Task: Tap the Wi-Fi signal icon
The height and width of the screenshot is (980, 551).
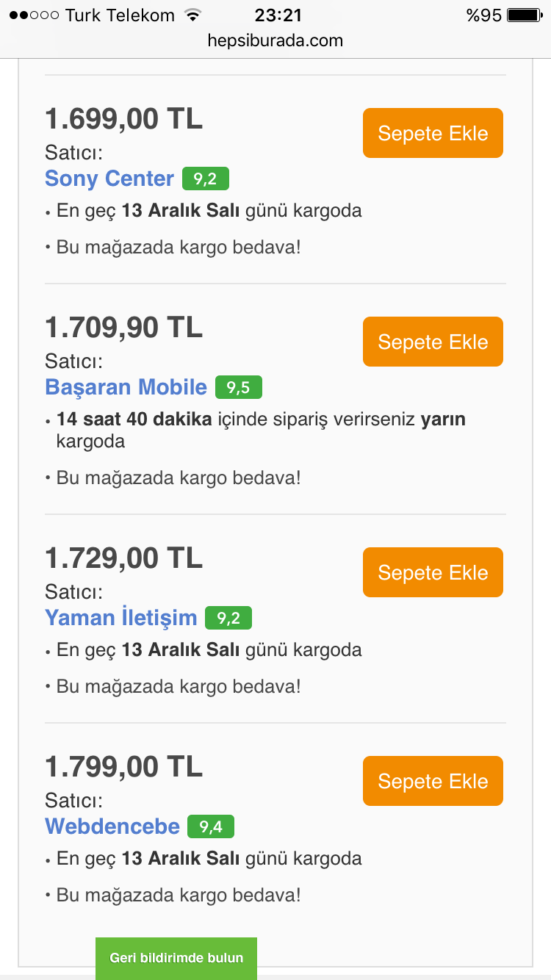Action: pos(192,15)
